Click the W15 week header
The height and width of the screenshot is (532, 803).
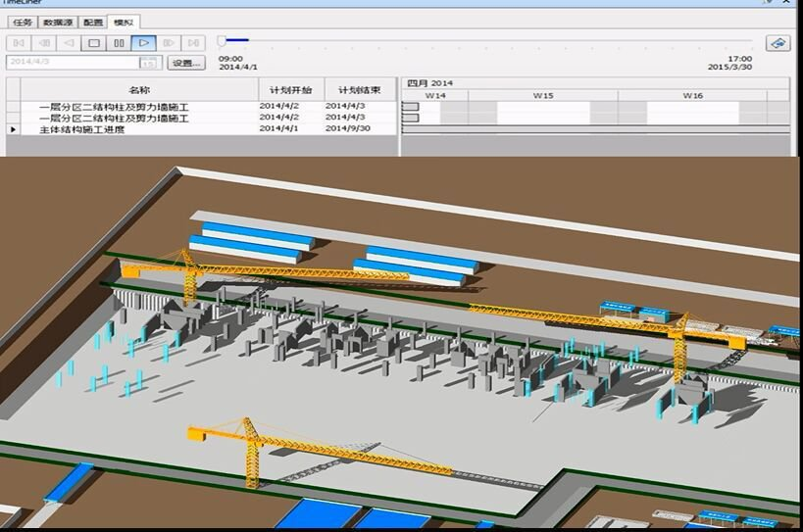543,96
